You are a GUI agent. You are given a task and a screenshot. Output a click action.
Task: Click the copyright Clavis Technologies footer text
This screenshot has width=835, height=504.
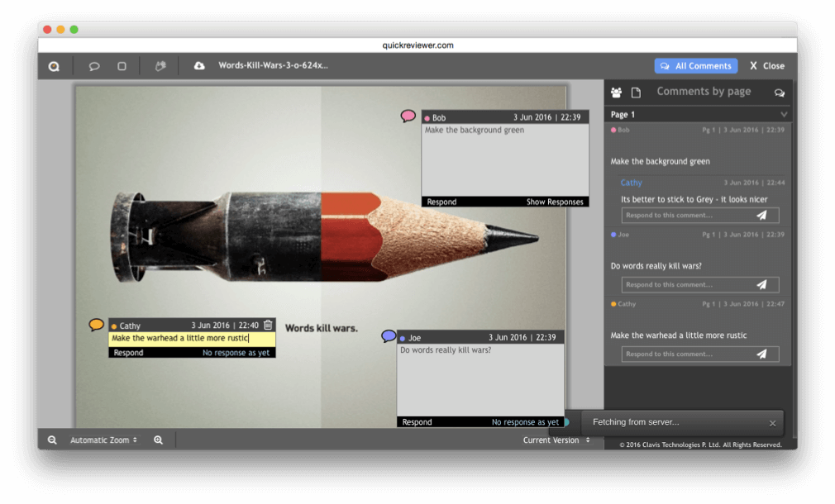(700, 445)
